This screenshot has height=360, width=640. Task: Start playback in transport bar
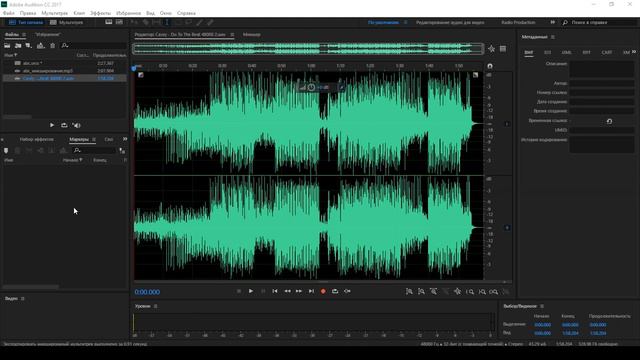click(x=251, y=291)
